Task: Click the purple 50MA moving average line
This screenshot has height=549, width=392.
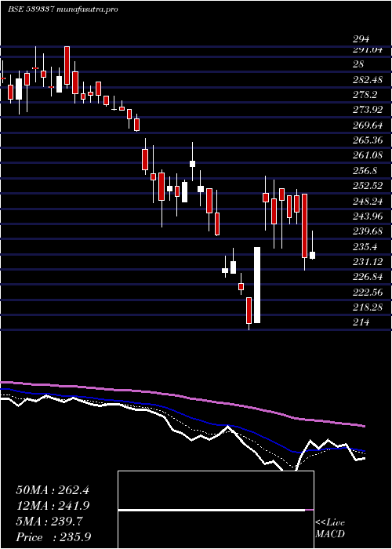Action: pos(182,396)
